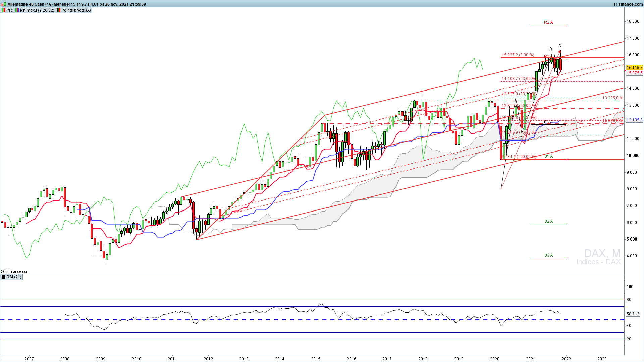
Task: Open the Prix indicator settings label
Action: [7, 10]
